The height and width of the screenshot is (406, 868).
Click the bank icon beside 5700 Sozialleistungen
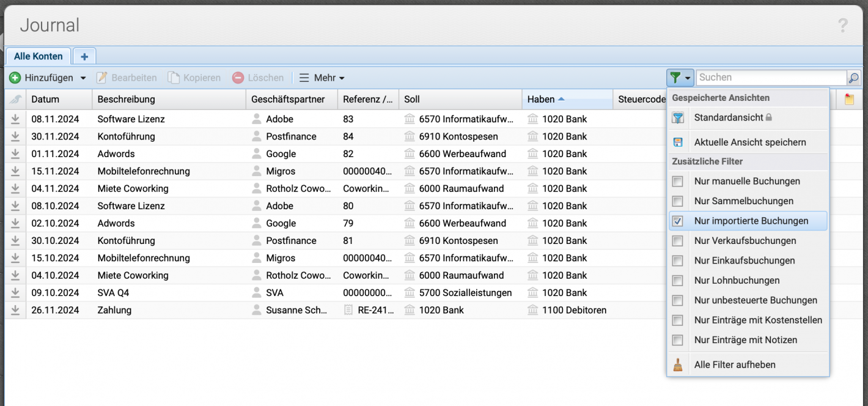tap(410, 293)
